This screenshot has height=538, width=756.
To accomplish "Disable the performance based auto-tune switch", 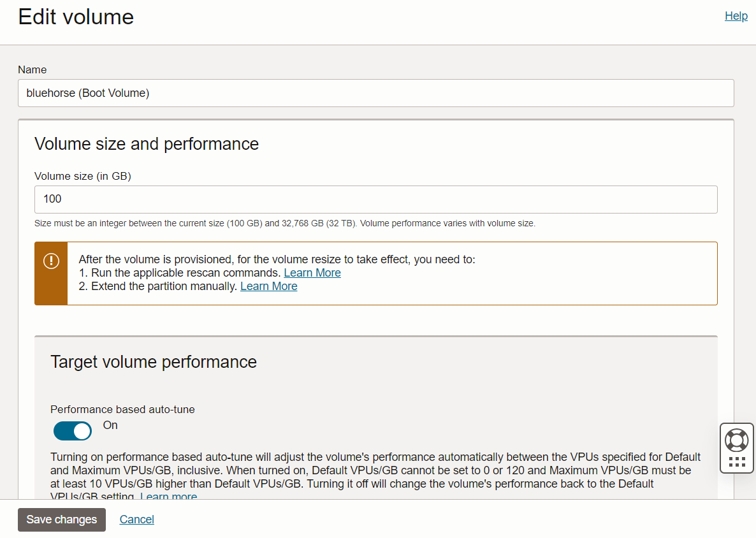I will point(73,432).
